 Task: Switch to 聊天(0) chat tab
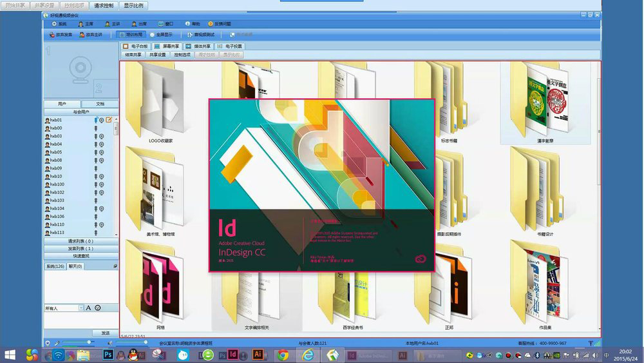click(75, 266)
